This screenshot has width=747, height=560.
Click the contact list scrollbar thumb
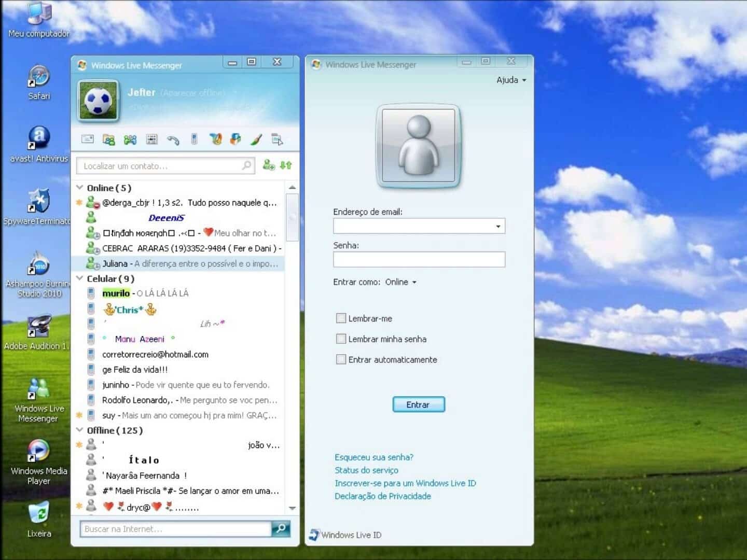pyautogui.click(x=292, y=217)
